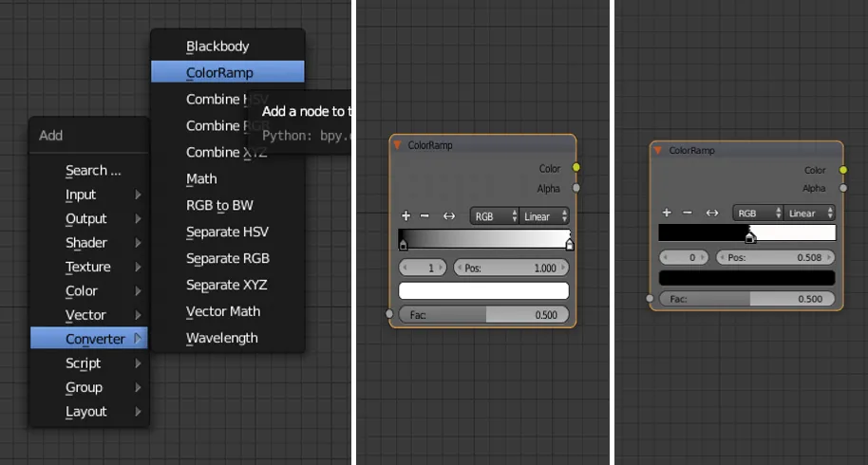Screen dimensions: 868x465
Task: Click Alpha output socket on middle ColorRamp
Action: pyautogui.click(x=576, y=188)
